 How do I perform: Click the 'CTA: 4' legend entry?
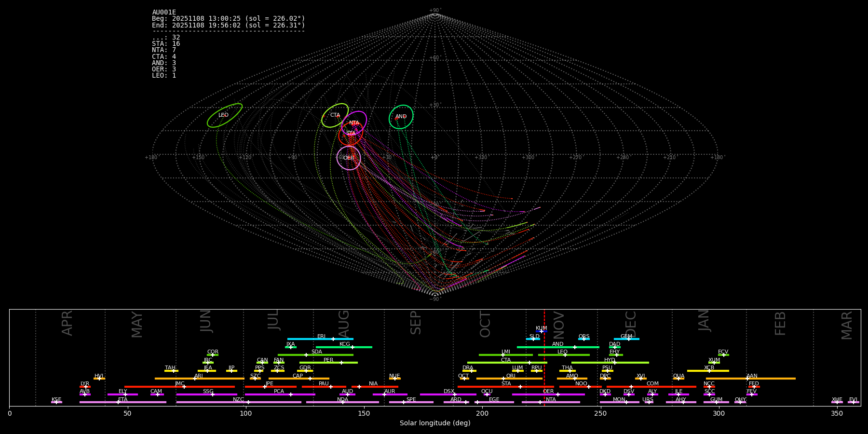click(164, 56)
